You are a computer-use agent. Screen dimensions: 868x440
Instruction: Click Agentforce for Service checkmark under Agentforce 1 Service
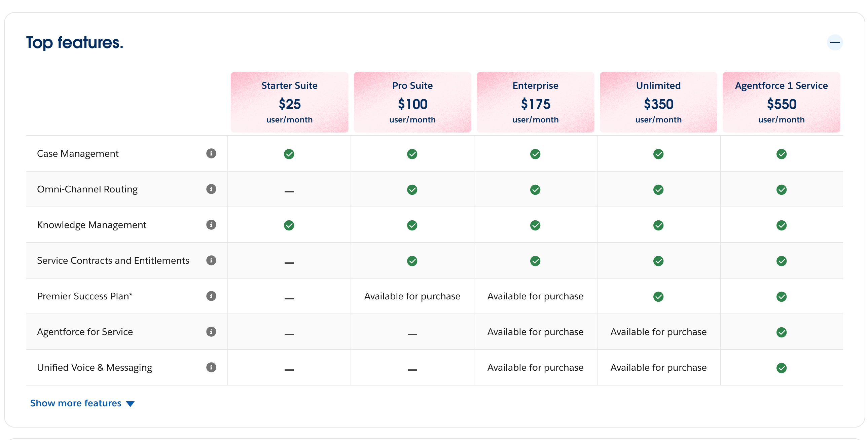[782, 333]
